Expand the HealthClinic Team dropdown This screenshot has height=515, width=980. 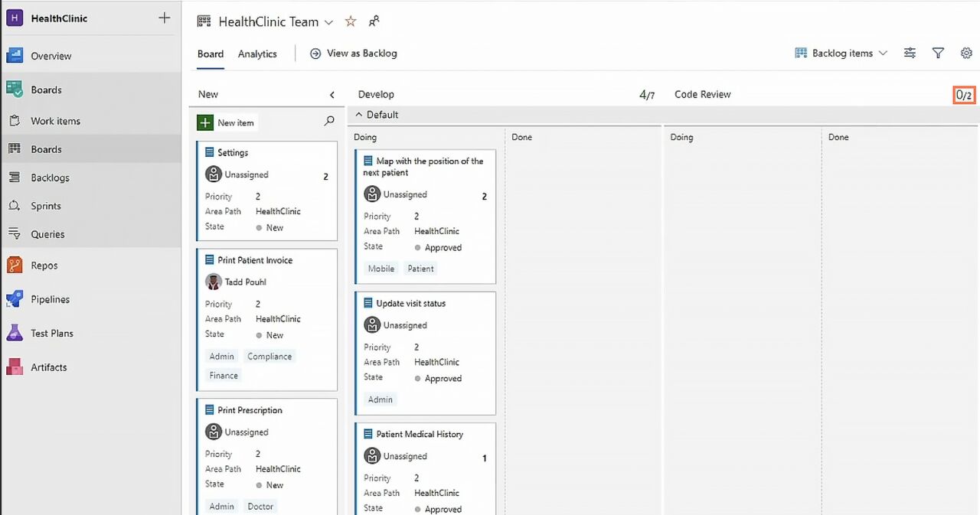pyautogui.click(x=328, y=22)
